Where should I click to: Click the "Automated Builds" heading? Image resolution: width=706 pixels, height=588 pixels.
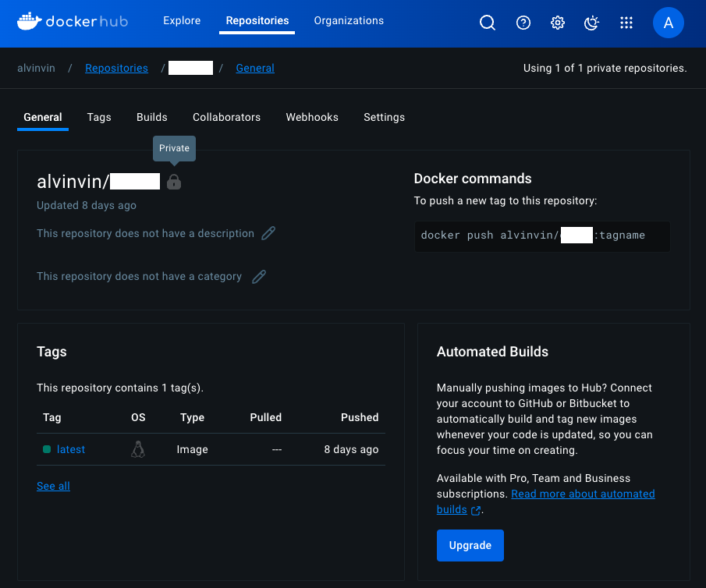(492, 352)
